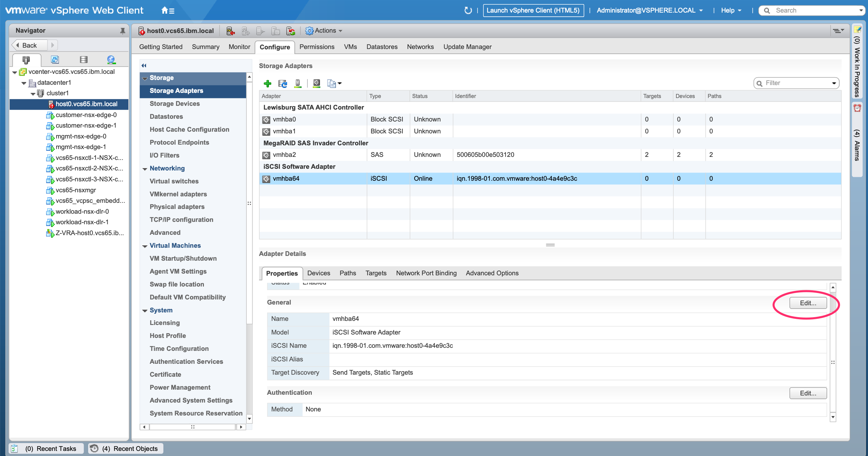Screen dimensions: 868x456
Task: Select vcs65-nsxmgr VM in tree
Action: pos(76,190)
